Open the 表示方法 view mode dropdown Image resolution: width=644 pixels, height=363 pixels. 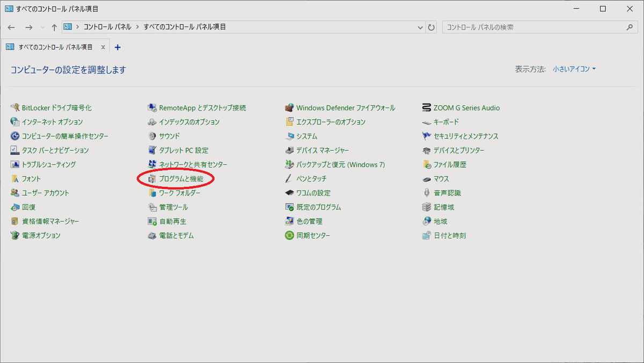tap(574, 69)
